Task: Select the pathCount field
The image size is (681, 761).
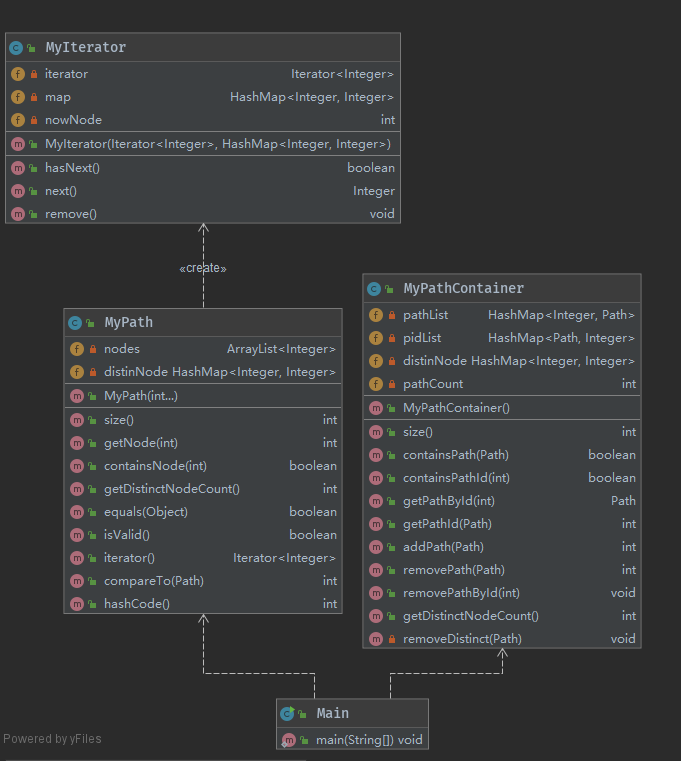Action: [x=502, y=384]
